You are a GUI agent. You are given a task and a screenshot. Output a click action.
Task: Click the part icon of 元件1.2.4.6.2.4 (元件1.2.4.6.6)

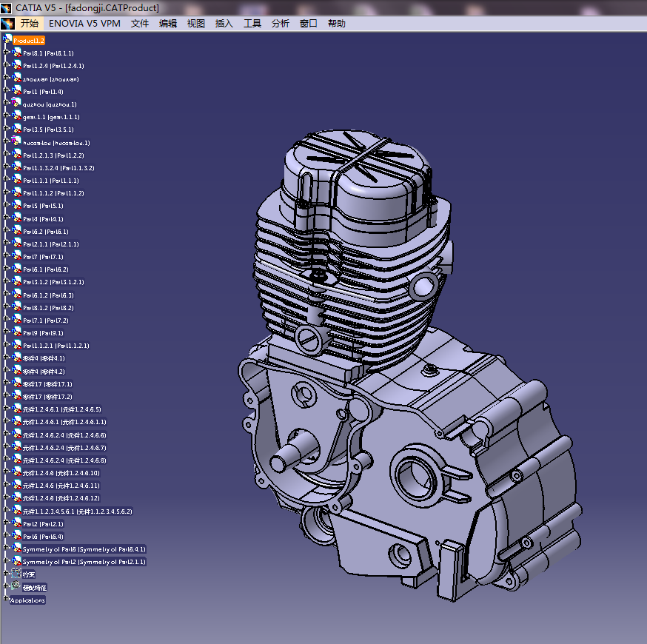coord(16,434)
